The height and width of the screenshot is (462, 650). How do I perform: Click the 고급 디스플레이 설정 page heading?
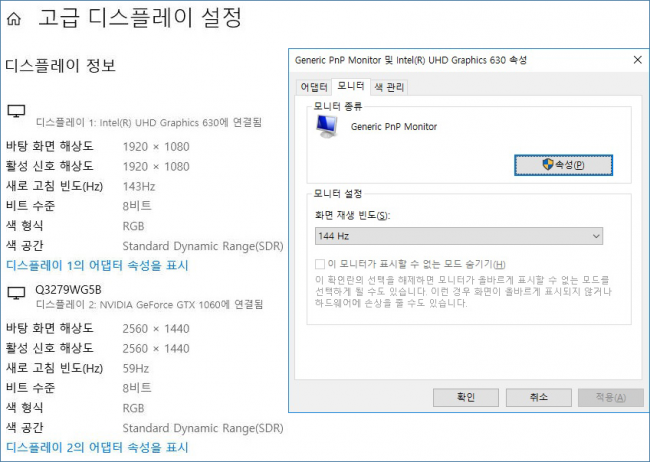[x=139, y=18]
